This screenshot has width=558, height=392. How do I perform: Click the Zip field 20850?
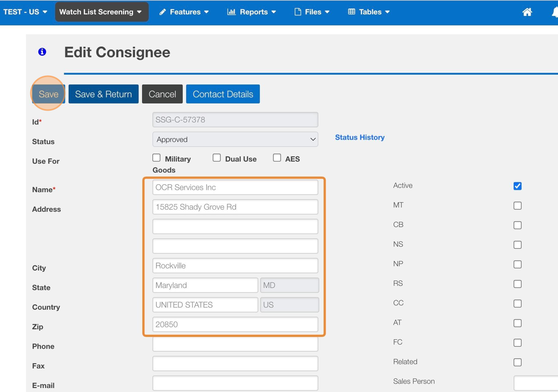(235, 324)
